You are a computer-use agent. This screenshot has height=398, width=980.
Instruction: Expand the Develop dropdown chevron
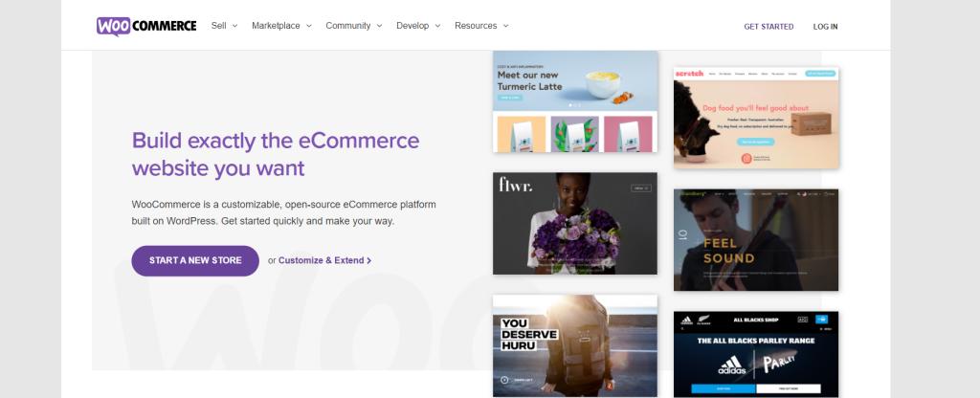click(437, 26)
